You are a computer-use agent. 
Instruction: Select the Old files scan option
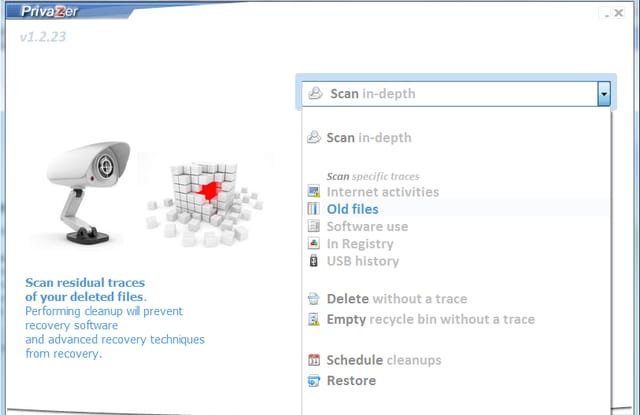point(353,209)
